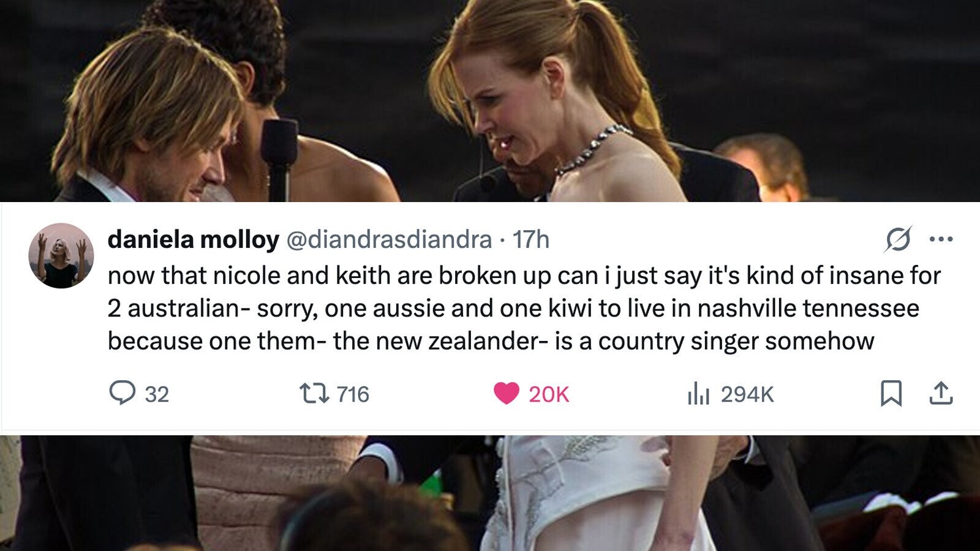Screen dimensions: 980x551
Task: Open daniela molloy's profile avatar
Action: coord(61,255)
